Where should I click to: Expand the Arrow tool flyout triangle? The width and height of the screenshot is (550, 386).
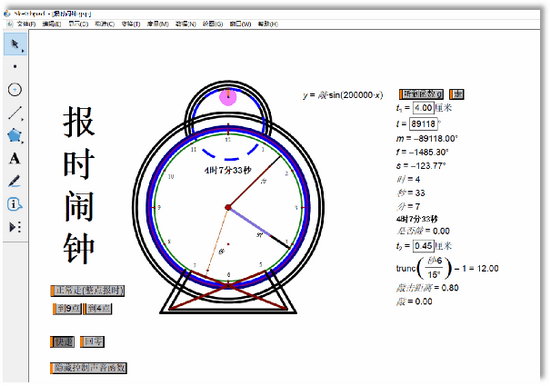[23, 51]
